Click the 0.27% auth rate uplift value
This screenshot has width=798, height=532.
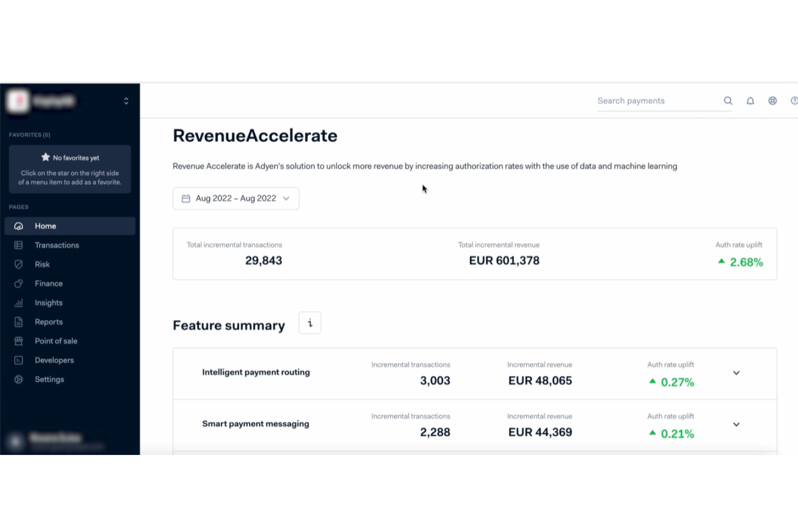point(677,383)
